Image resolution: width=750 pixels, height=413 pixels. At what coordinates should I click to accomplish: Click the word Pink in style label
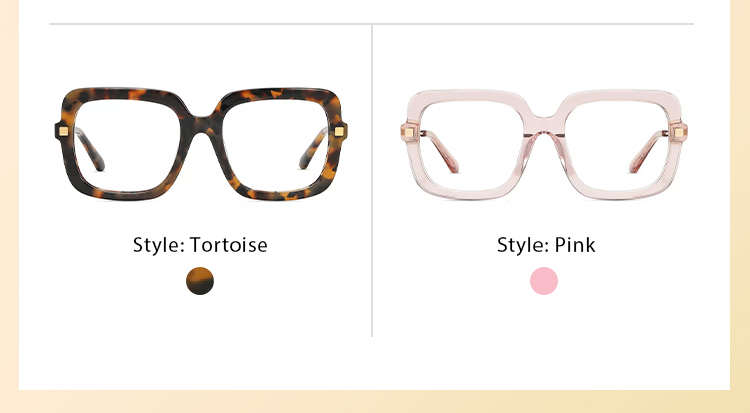click(575, 245)
